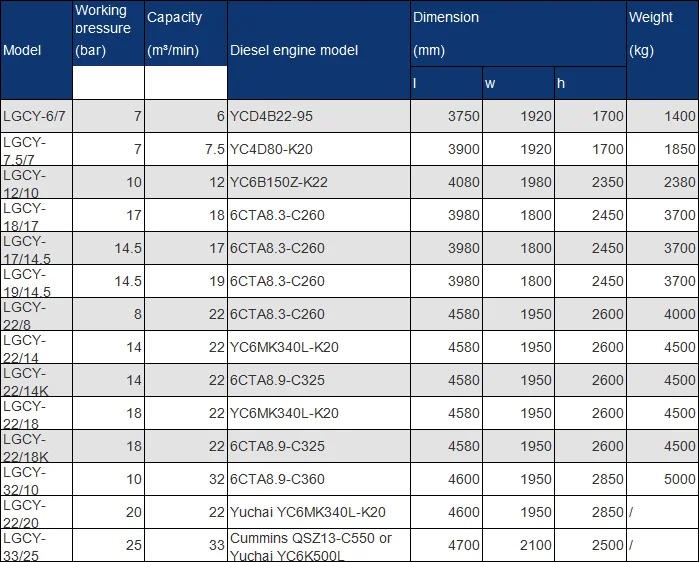Image resolution: width=699 pixels, height=562 pixels.
Task: Select the capacity value 7.5
Action: coord(213,149)
